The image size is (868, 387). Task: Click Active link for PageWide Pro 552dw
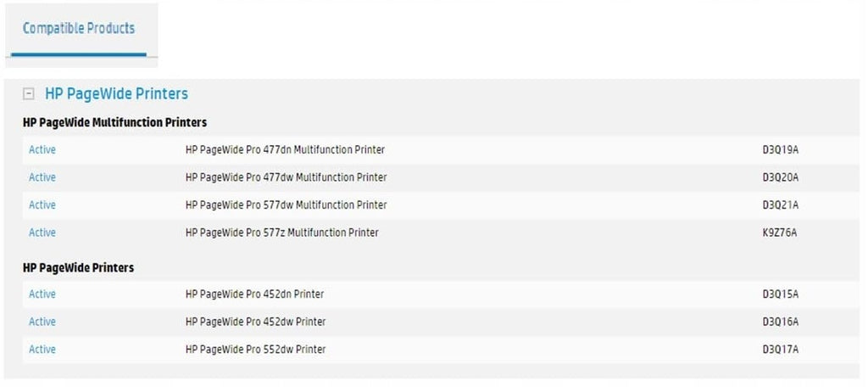point(42,350)
